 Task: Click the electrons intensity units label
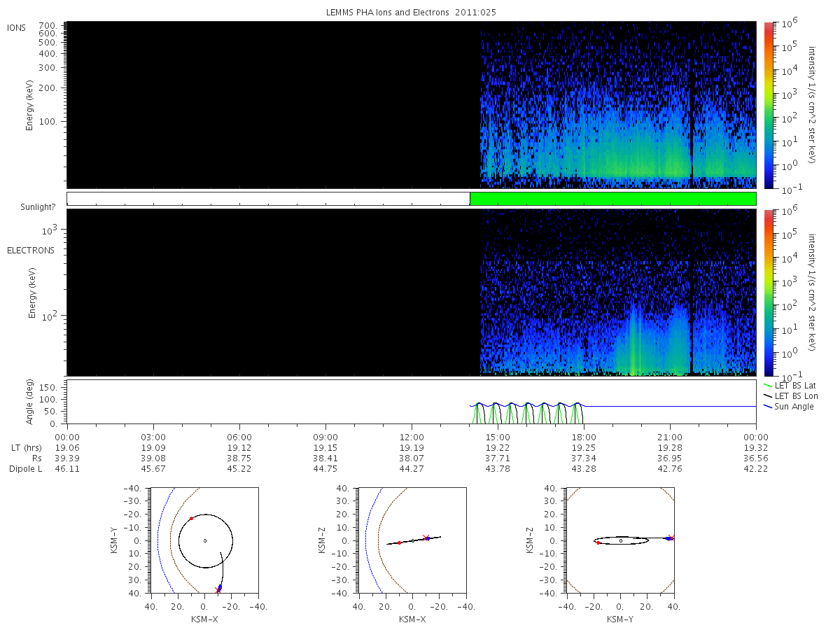coord(812,293)
